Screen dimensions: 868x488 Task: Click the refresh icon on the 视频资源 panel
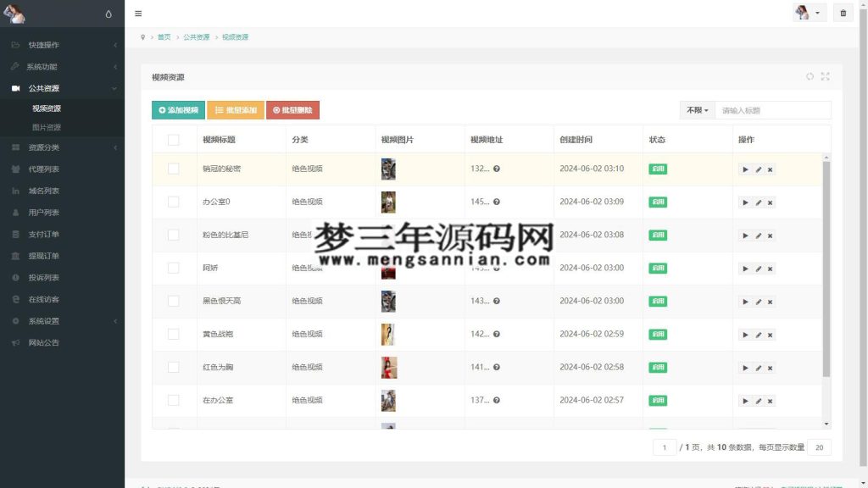(809, 76)
